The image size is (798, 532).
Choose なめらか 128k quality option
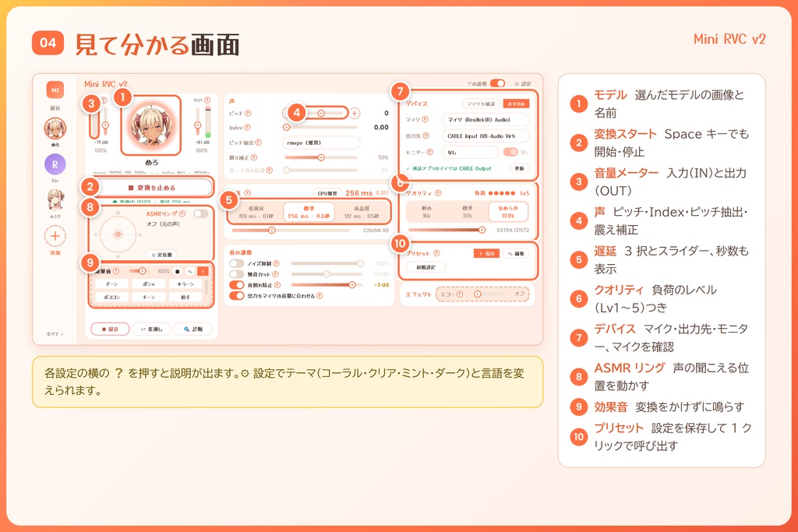[508, 212]
